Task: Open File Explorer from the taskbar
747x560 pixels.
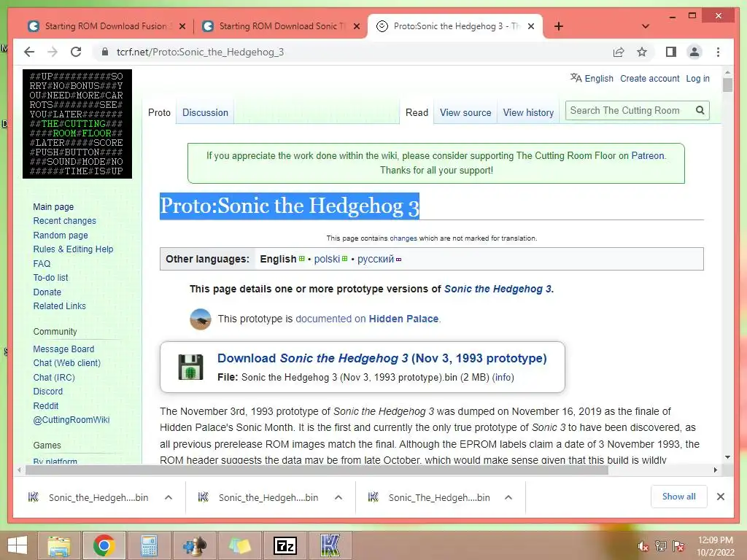Action: 59,545
